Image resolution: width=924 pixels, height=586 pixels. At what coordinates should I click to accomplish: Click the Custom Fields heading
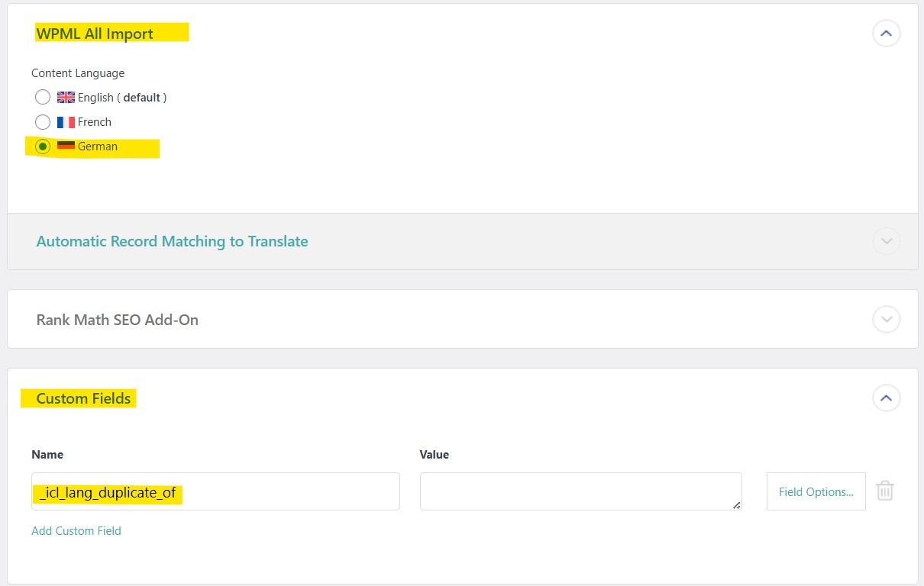coord(83,398)
